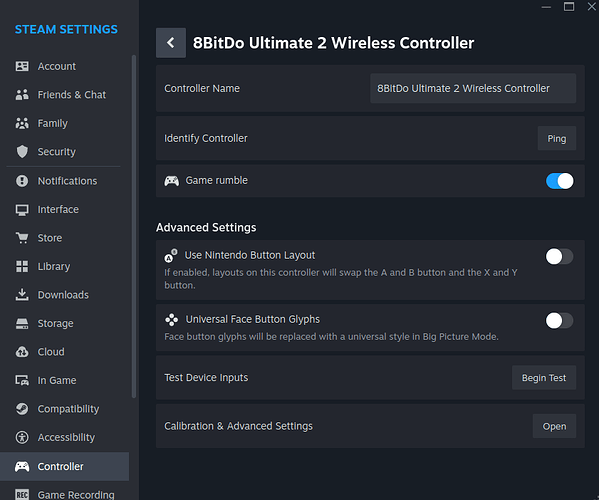Go back with the left chevron button
599x500 pixels.
(171, 43)
